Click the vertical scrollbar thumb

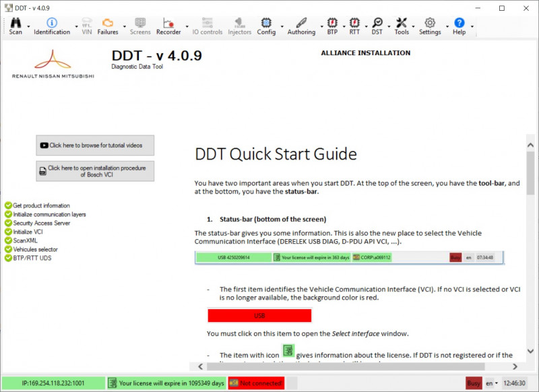point(530,173)
